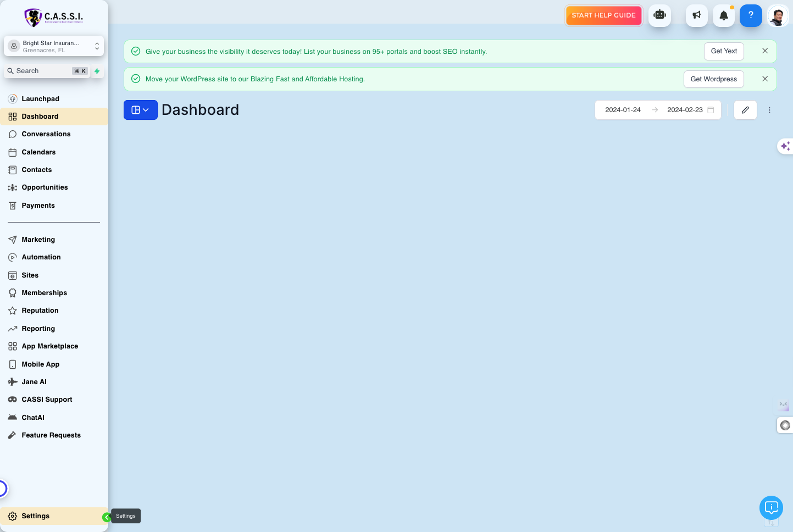793x532 pixels.
Task: Go to Memberships
Action: (54, 293)
